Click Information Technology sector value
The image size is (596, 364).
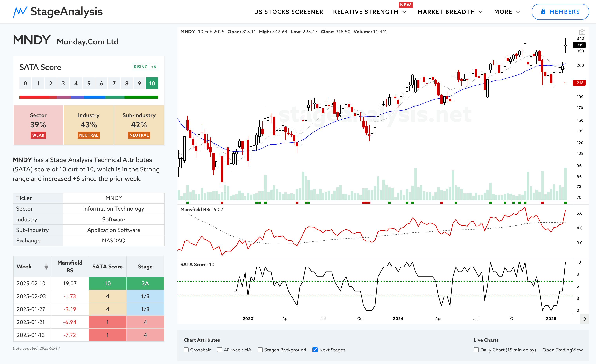point(114,209)
